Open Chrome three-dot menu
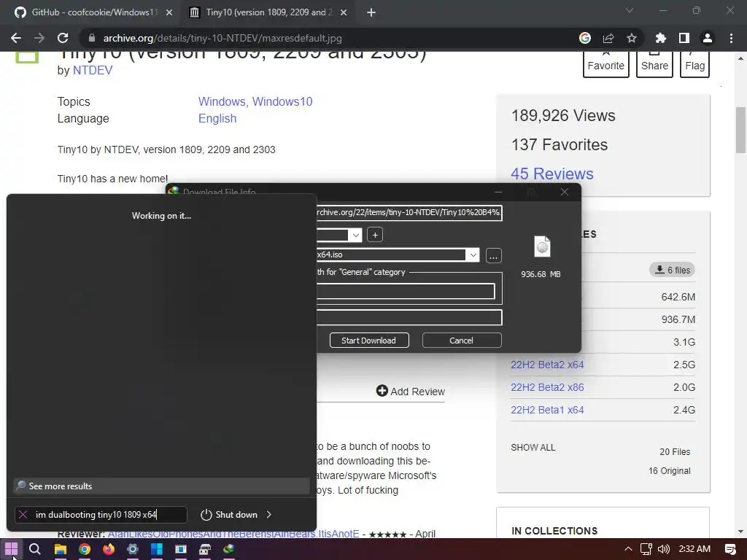 (731, 38)
